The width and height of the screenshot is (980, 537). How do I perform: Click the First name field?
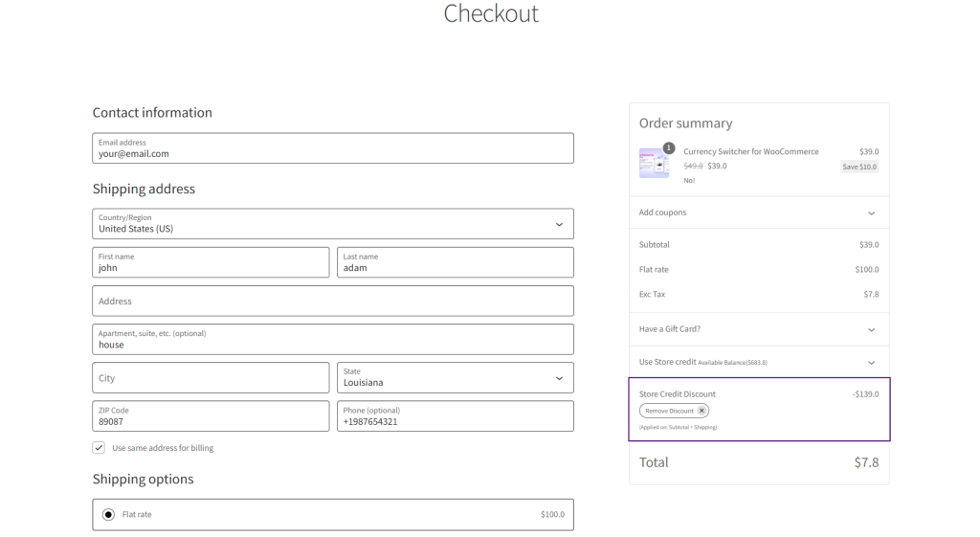(211, 262)
